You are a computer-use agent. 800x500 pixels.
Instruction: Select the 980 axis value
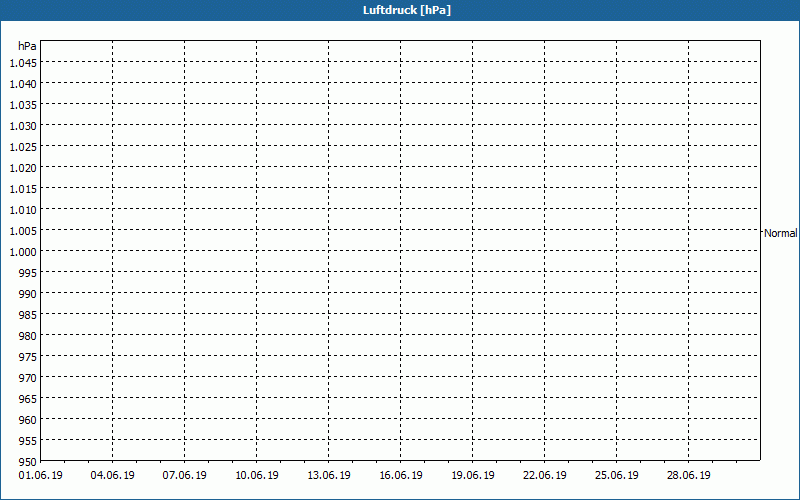[x=29, y=336]
